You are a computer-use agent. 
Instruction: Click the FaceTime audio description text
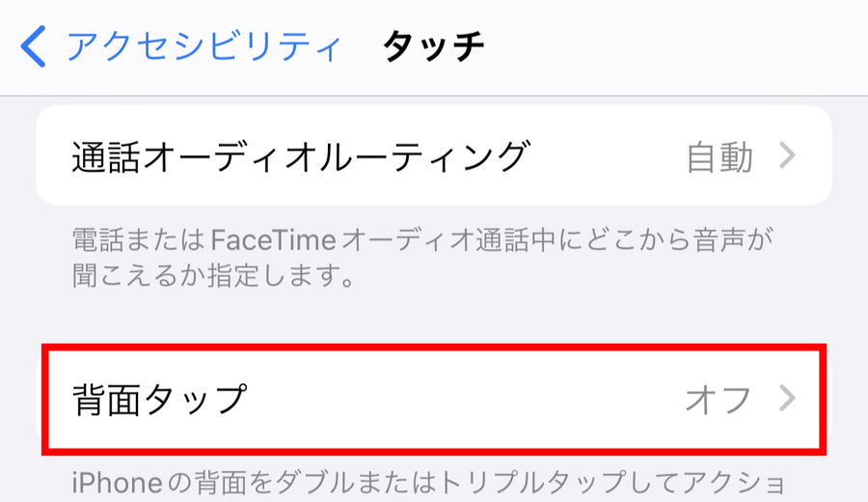[424, 238]
